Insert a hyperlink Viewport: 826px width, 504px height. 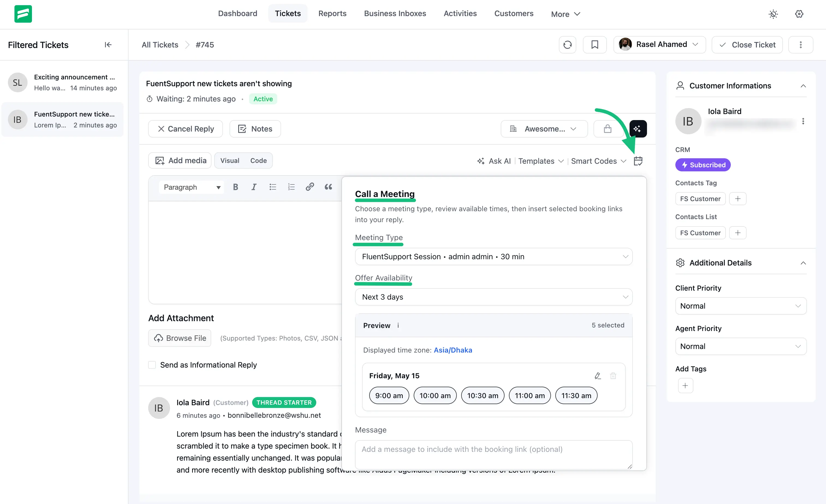click(310, 187)
